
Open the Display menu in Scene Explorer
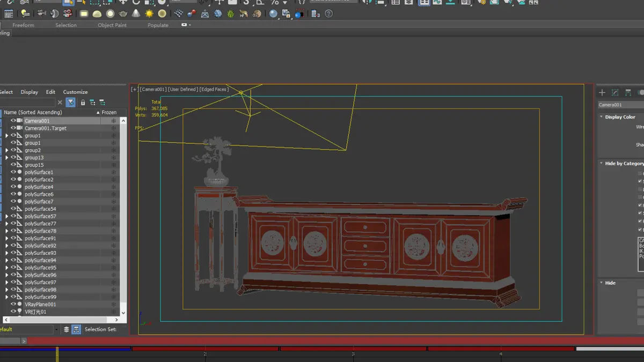30,92
